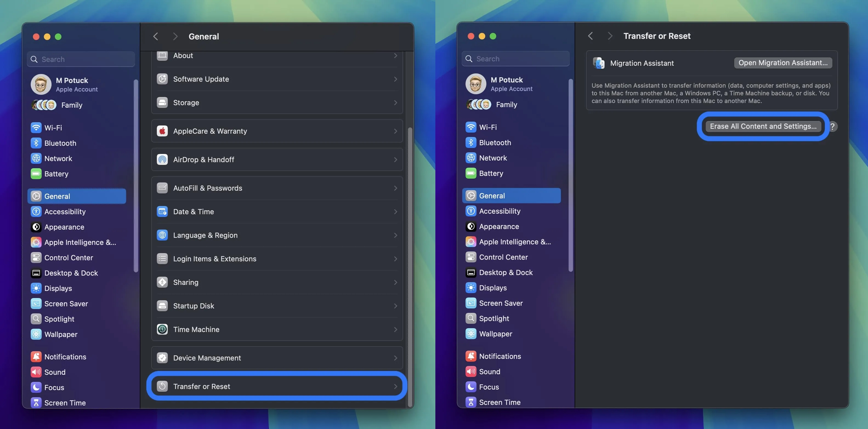
Task: Expand the Storage row chevron
Action: (x=396, y=102)
